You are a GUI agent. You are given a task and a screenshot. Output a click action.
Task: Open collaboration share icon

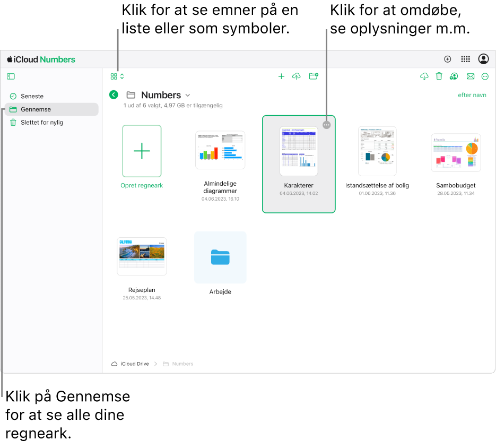(454, 76)
